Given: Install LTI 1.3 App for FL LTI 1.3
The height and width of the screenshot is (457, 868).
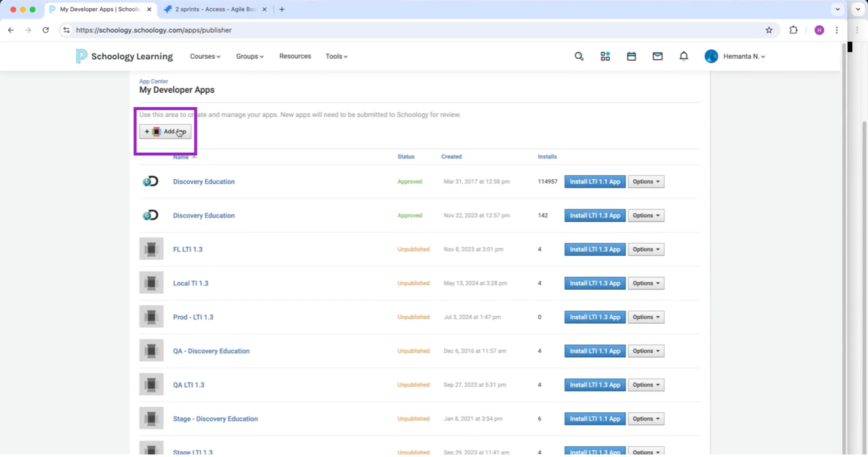Looking at the screenshot, I should [x=595, y=249].
